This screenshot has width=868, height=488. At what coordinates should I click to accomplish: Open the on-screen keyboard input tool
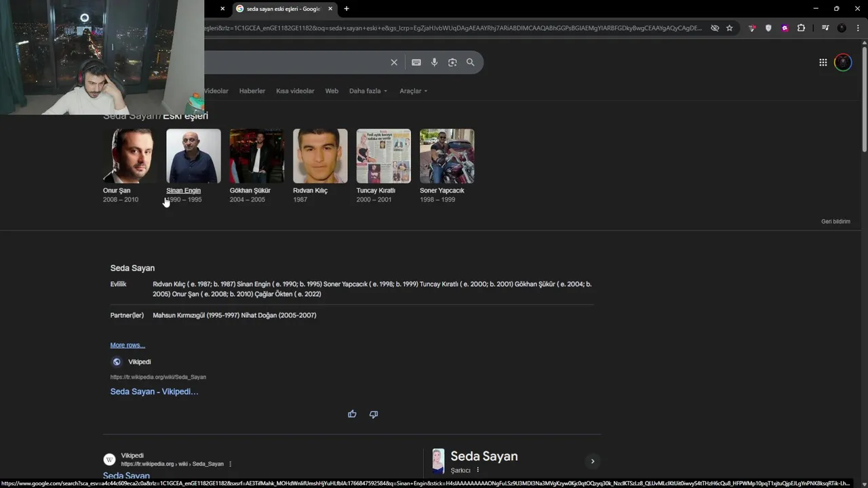pos(416,62)
